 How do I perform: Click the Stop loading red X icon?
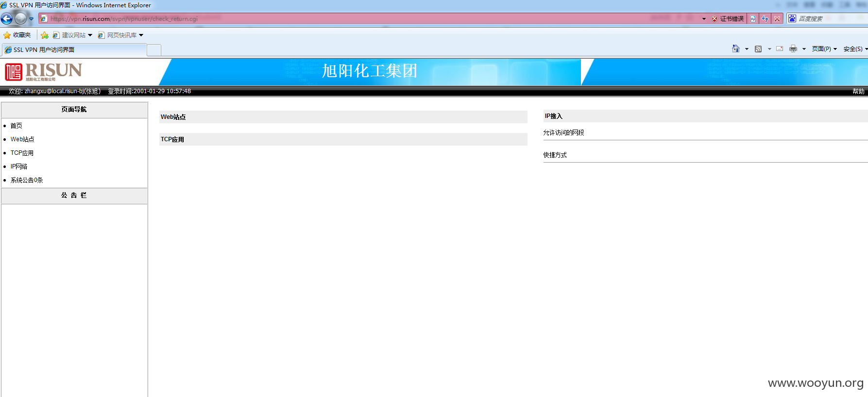pyautogui.click(x=777, y=19)
